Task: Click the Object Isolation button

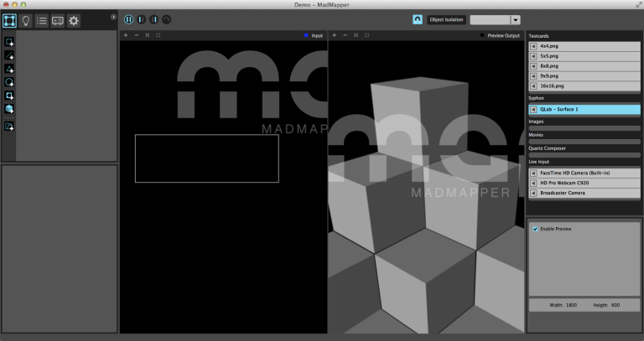Action: tap(446, 19)
